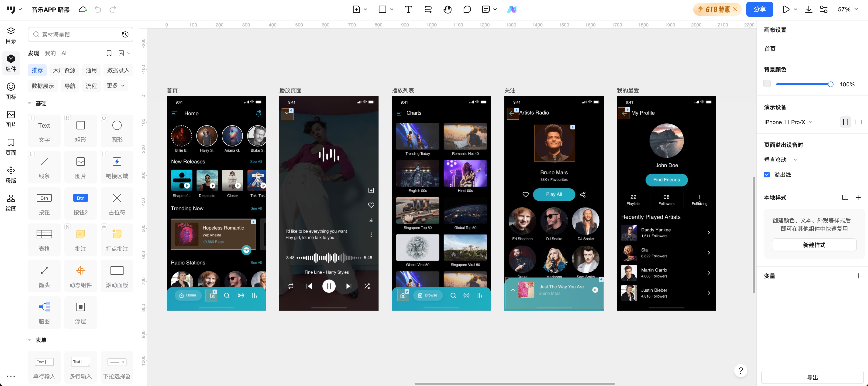Image resolution: width=868 pixels, height=386 pixels.
Task: Click the 新建样式 button
Action: point(814,245)
